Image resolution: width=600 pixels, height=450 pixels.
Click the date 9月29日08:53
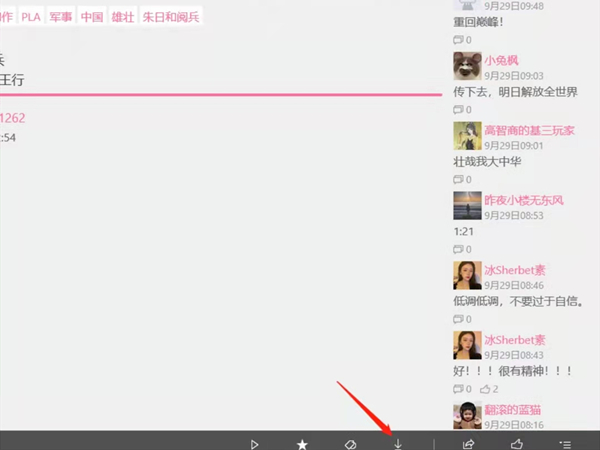pyautogui.click(x=514, y=215)
